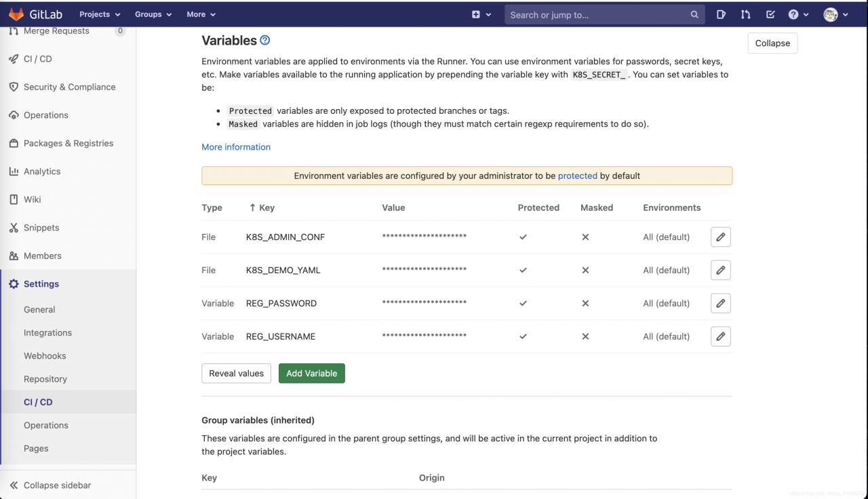Select the K8S_ADMIN_CONF key text
The width and height of the screenshot is (868, 499).
pos(285,237)
